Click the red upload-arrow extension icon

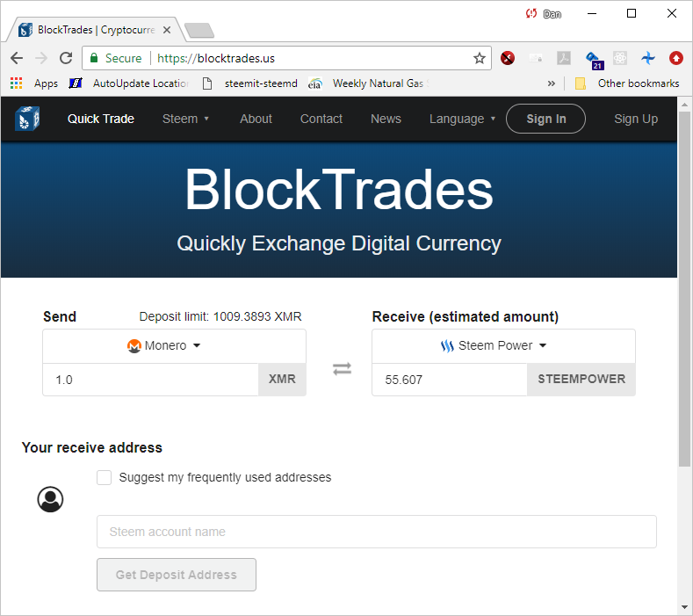[675, 58]
